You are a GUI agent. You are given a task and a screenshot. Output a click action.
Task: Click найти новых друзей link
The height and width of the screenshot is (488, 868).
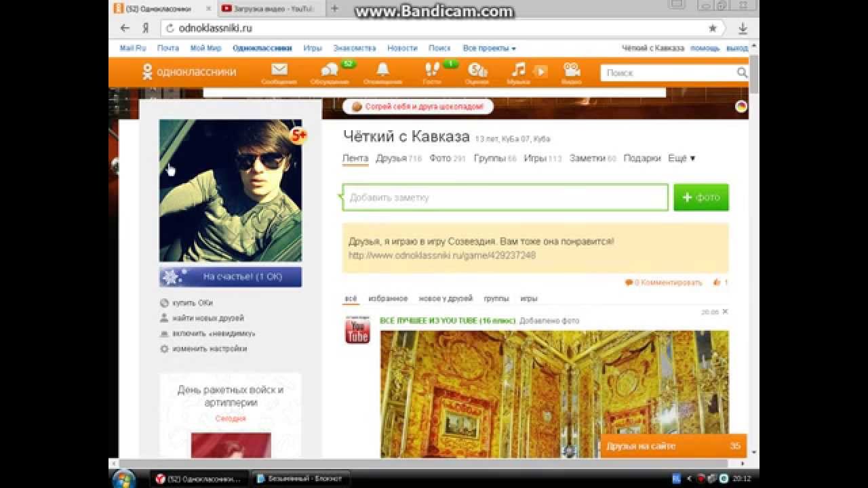[x=208, y=318]
